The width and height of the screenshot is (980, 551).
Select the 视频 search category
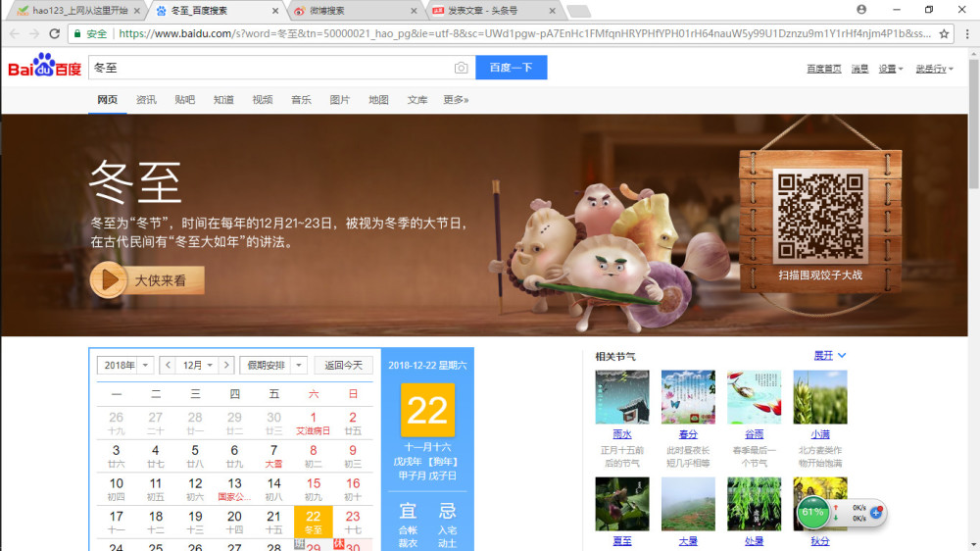pyautogui.click(x=263, y=99)
